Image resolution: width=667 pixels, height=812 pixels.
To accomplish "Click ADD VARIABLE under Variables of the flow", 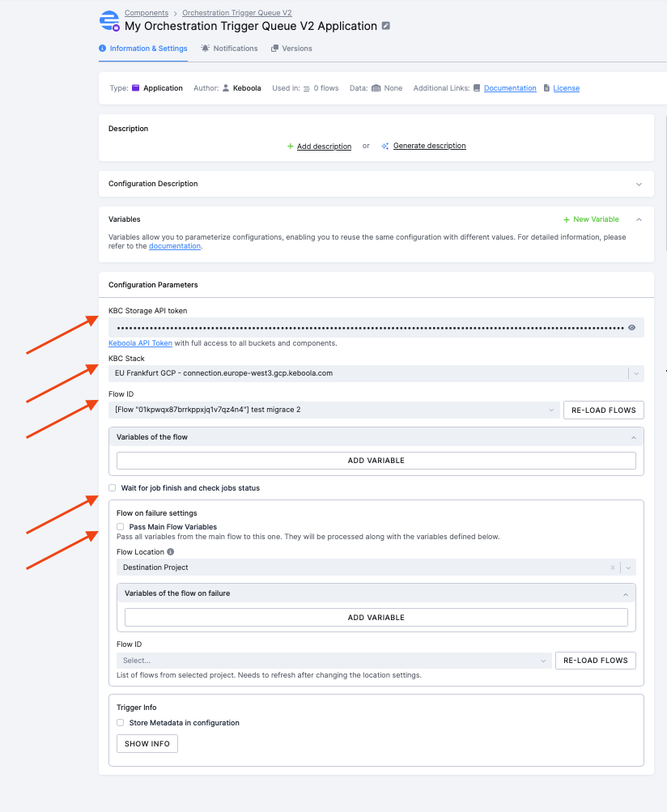I will click(376, 461).
